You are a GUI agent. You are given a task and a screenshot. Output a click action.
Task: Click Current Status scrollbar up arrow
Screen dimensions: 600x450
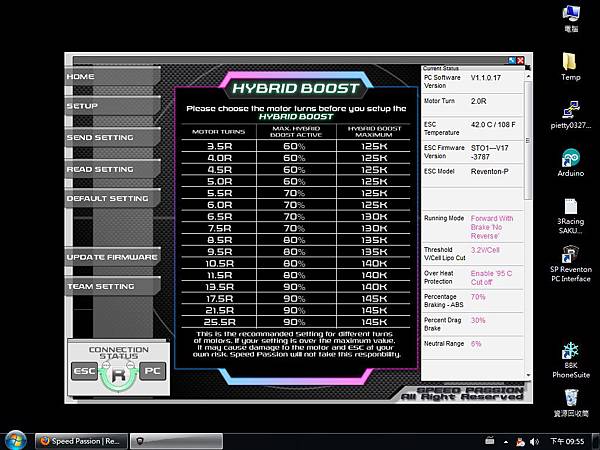(528, 77)
